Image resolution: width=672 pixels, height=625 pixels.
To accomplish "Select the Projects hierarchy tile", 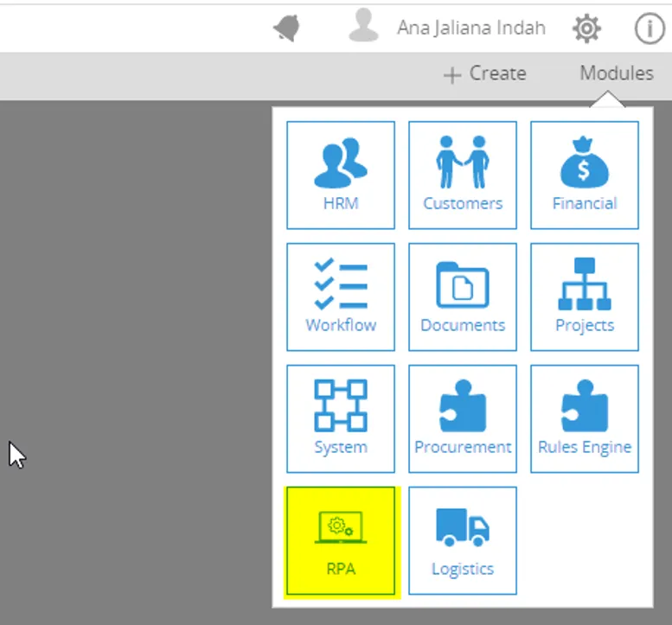I will pos(584,297).
